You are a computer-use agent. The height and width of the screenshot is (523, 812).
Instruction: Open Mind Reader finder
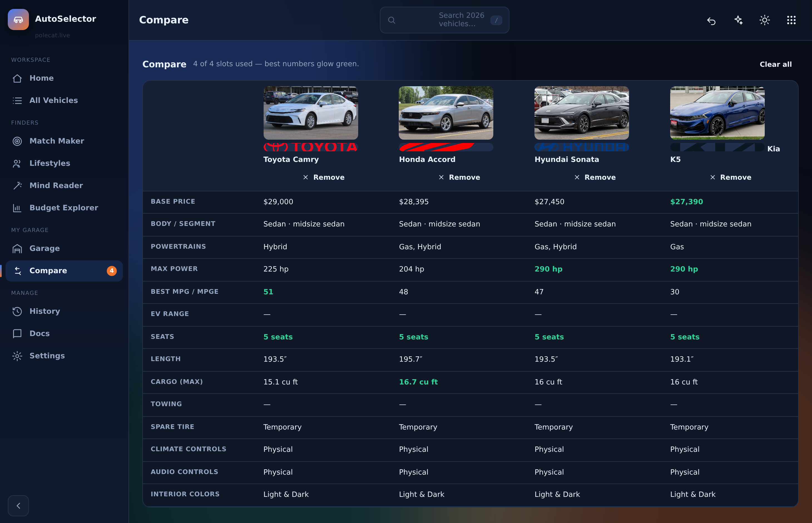pyautogui.click(x=64, y=186)
